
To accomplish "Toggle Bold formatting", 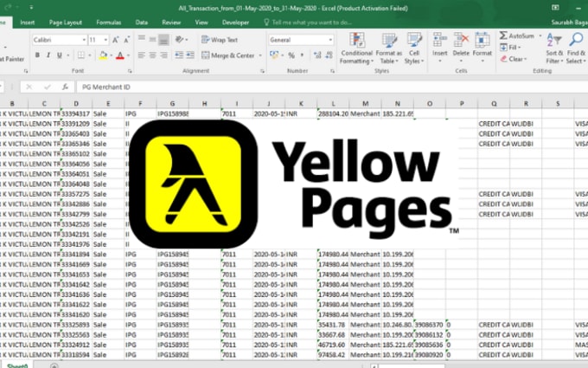I will click(x=37, y=55).
